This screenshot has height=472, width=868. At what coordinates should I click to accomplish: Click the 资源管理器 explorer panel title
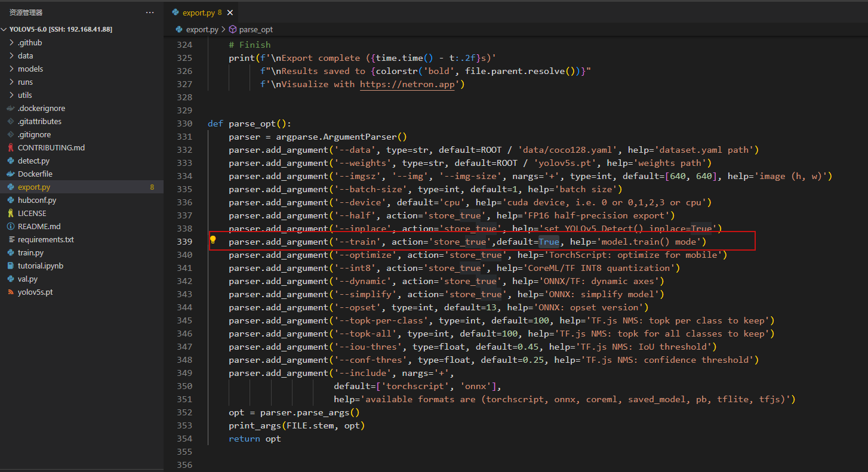coord(26,13)
